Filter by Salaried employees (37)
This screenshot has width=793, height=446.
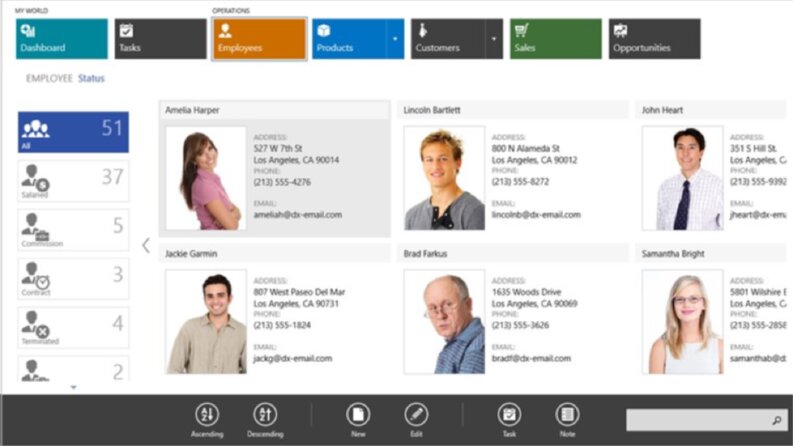pyautogui.click(x=73, y=181)
